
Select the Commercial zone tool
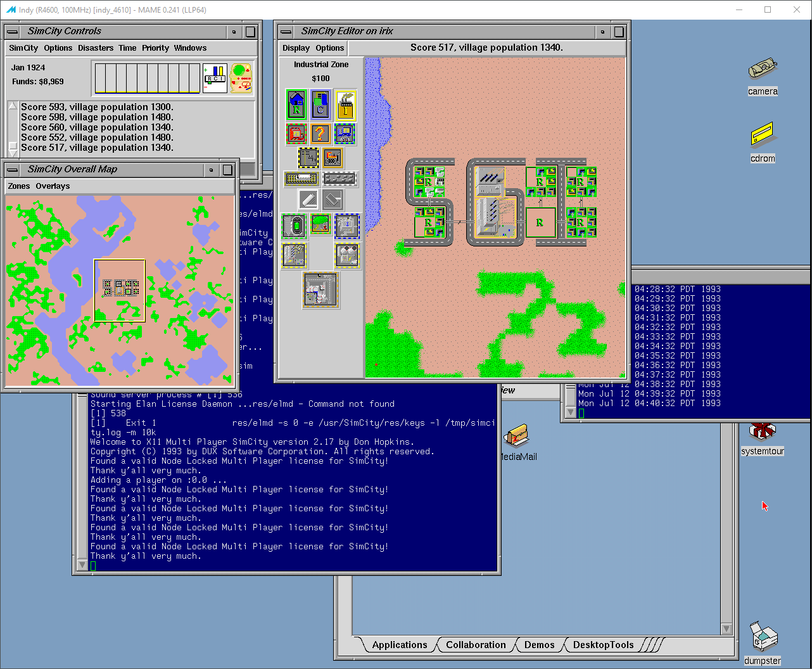(x=320, y=105)
